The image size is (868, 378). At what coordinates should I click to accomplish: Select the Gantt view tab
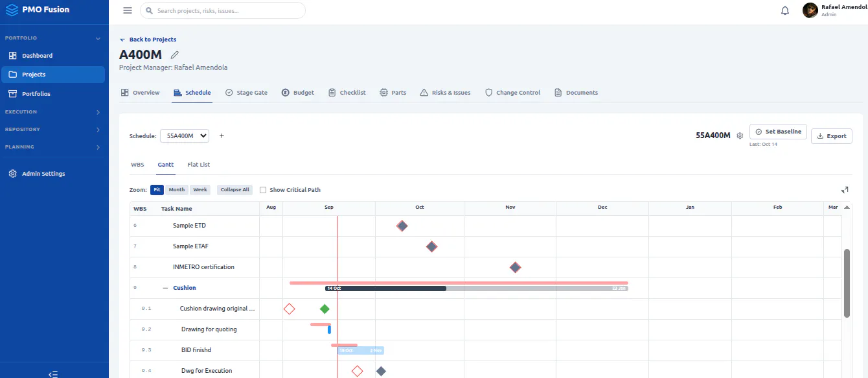[x=166, y=165]
